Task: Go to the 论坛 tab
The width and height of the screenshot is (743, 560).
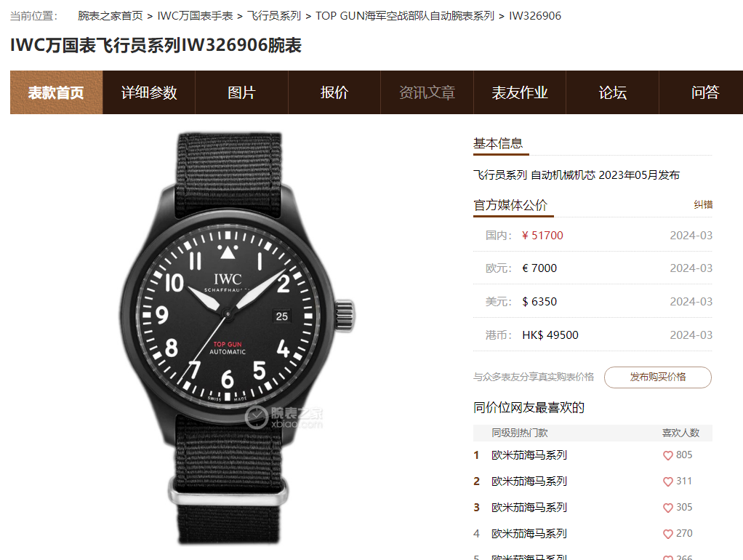Action: tap(612, 92)
